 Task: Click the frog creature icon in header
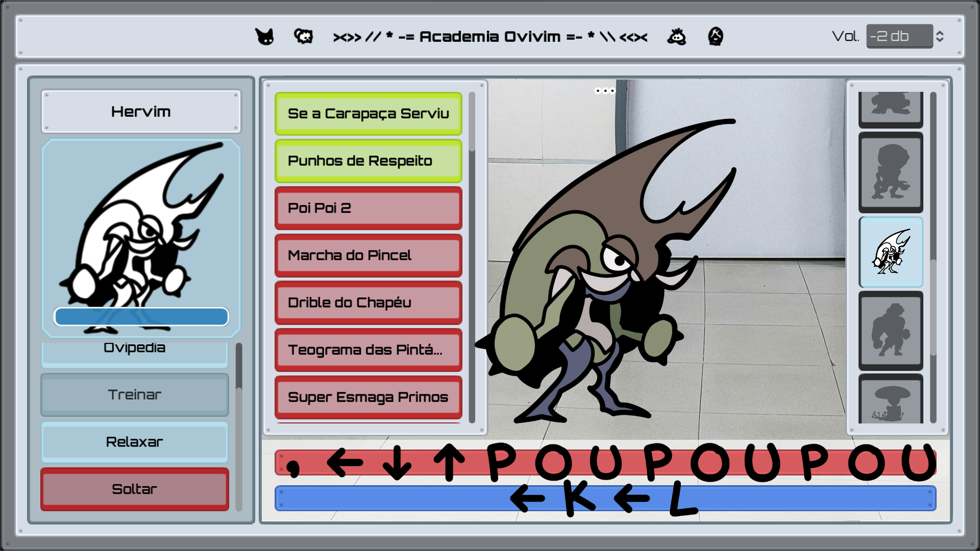[677, 37]
